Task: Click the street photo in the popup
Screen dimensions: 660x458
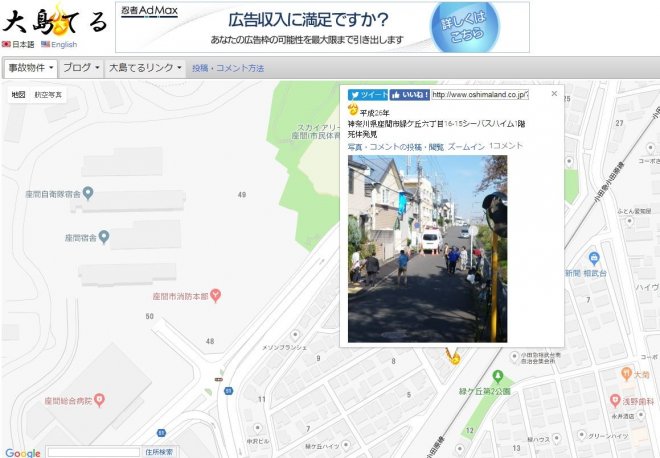Action: point(427,248)
